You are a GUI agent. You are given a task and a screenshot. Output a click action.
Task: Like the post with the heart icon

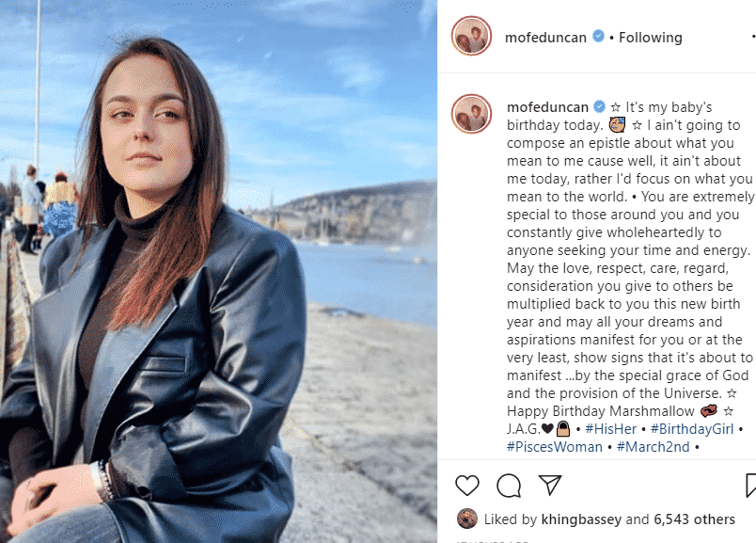click(467, 485)
